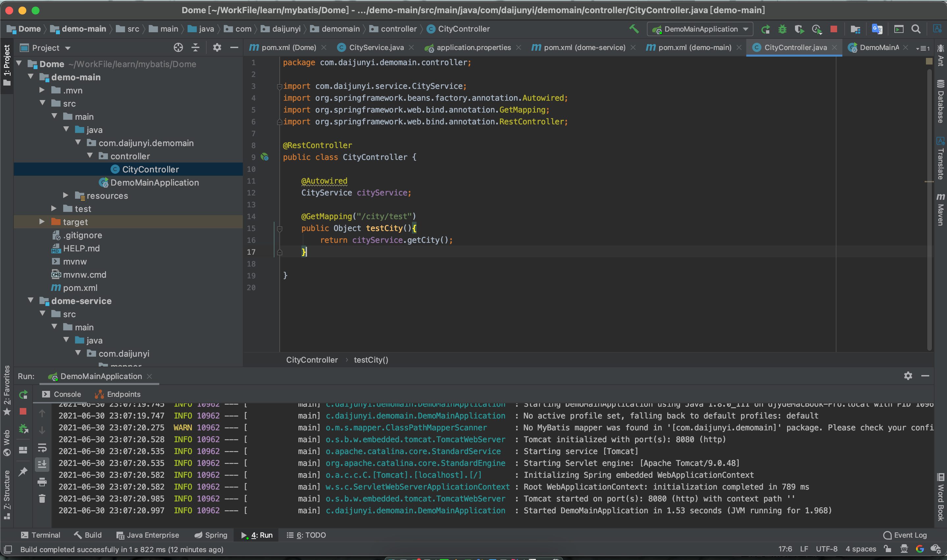947x560 pixels.
Task: Hide the Project panel with minus icon
Action: tap(234, 48)
